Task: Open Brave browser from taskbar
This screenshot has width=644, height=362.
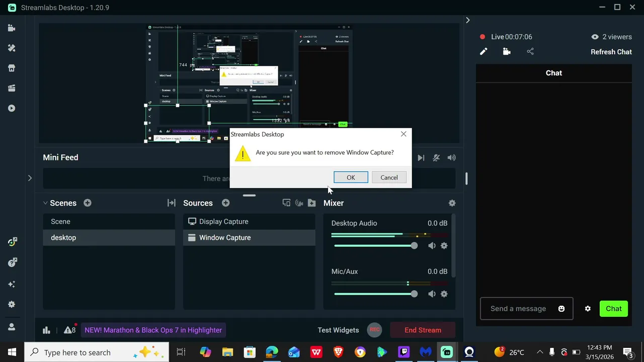Action: pyautogui.click(x=338, y=352)
